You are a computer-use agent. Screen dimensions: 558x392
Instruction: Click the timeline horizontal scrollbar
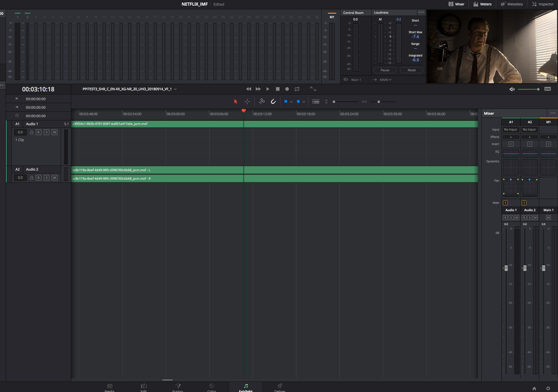click(x=167, y=380)
